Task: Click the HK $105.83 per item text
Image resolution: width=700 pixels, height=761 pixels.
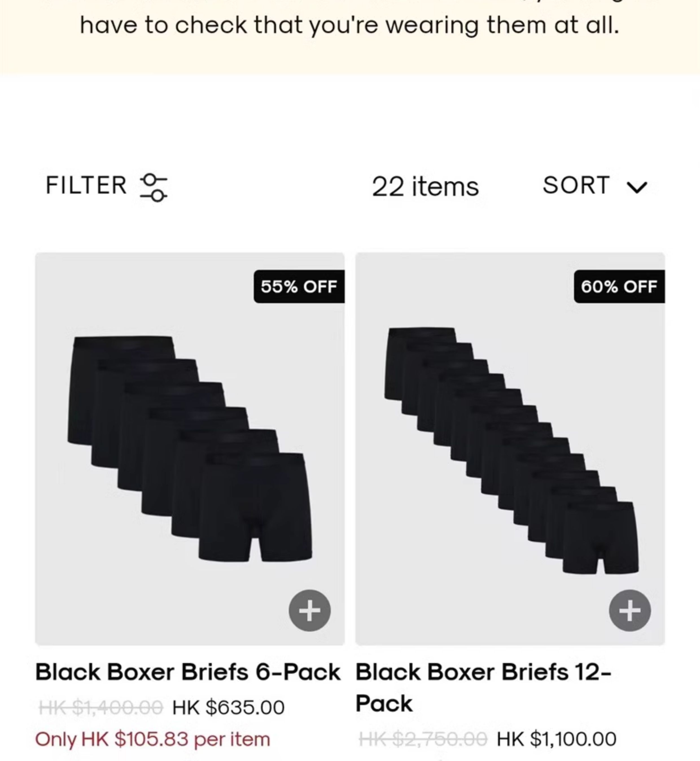Action: point(153,739)
